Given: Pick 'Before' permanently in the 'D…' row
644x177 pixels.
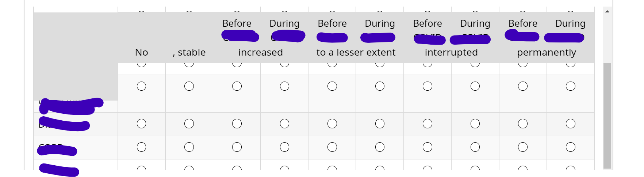Looking at the screenshot, I should [523, 124].
